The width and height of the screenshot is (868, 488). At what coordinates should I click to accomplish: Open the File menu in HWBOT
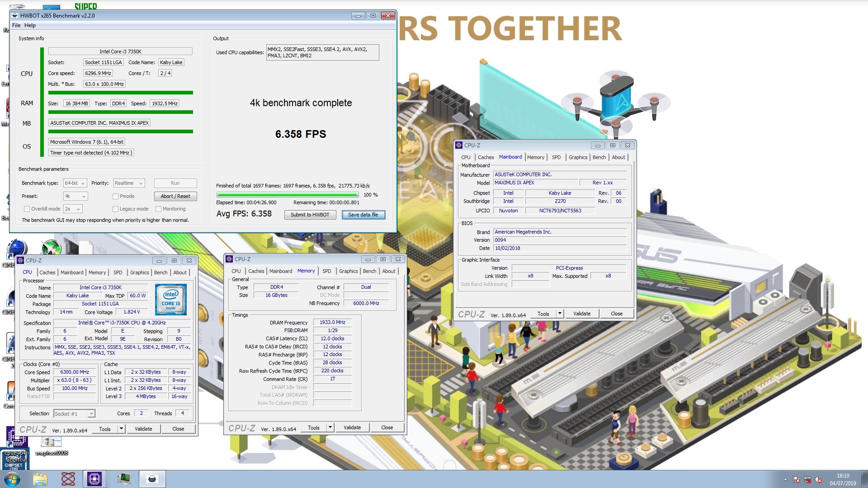pos(16,25)
